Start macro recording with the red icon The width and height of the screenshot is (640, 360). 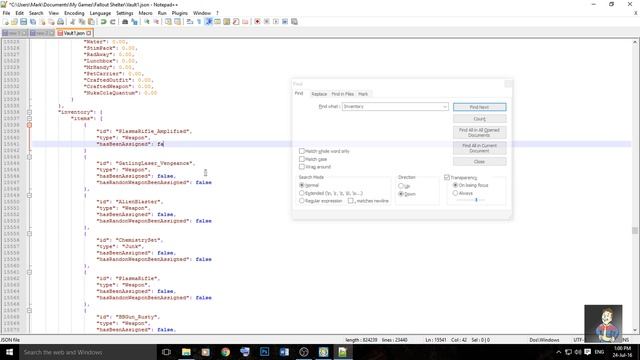257,22
